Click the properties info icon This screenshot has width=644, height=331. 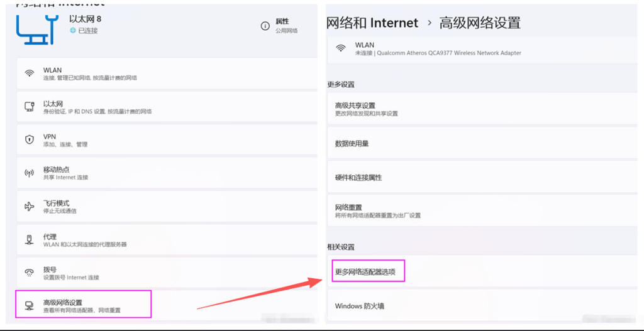265,26
